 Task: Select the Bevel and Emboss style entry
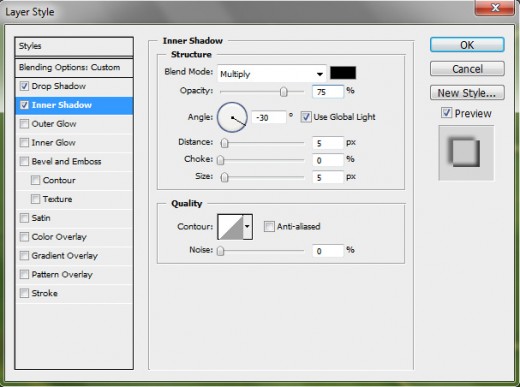74,161
